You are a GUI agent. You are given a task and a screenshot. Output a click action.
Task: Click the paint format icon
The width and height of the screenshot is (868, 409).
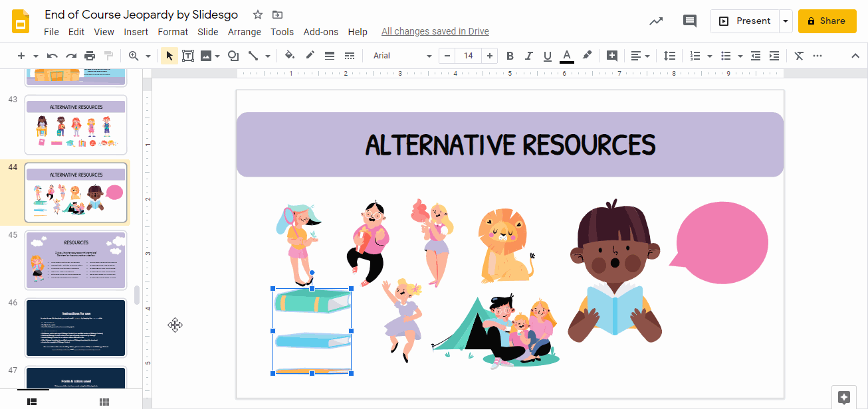[x=108, y=56]
